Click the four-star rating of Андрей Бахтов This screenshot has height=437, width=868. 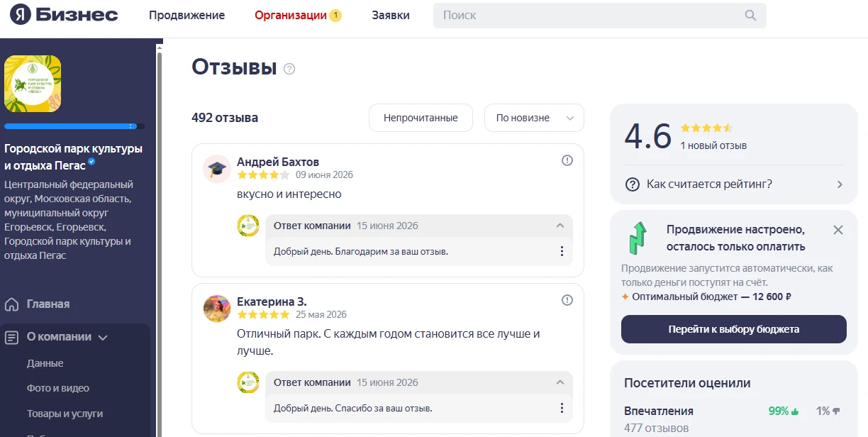(x=264, y=175)
